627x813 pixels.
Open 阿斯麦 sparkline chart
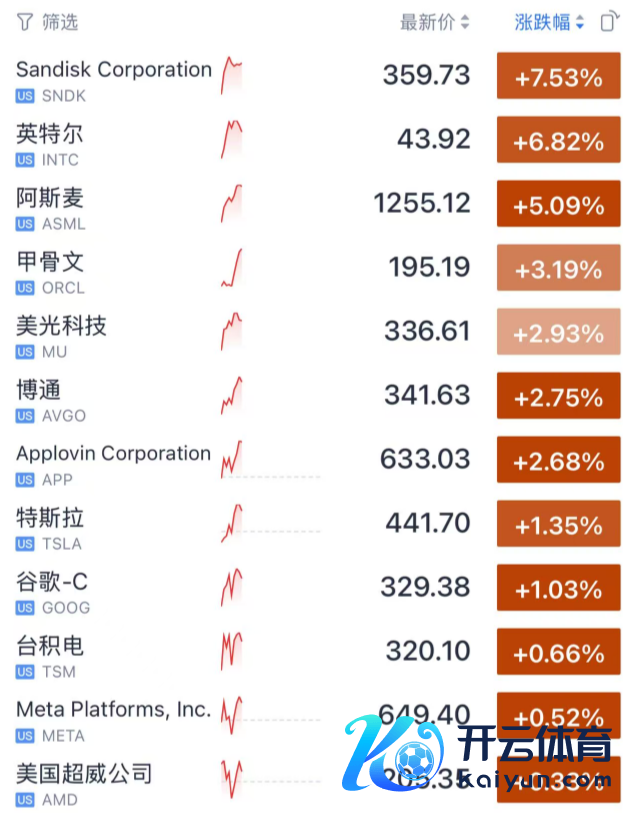point(231,204)
